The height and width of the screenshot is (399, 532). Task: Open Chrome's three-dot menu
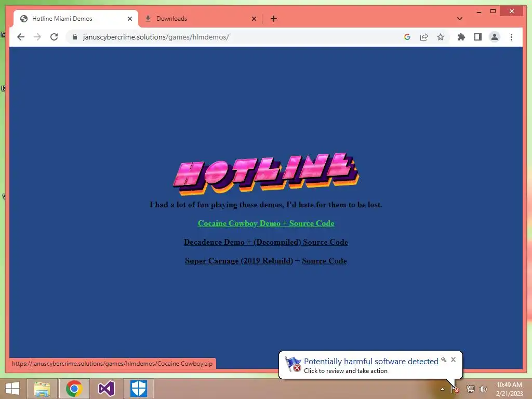click(511, 37)
